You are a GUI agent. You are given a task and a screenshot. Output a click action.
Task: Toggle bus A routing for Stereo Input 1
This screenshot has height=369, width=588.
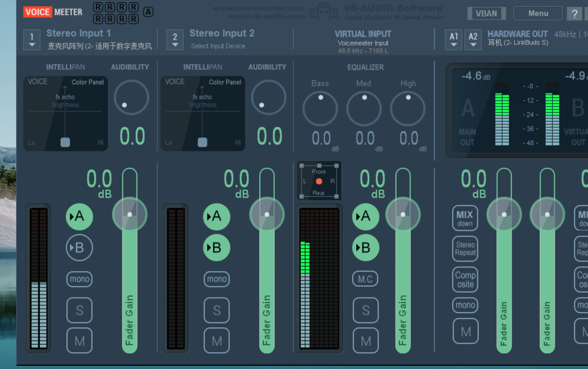click(x=79, y=216)
